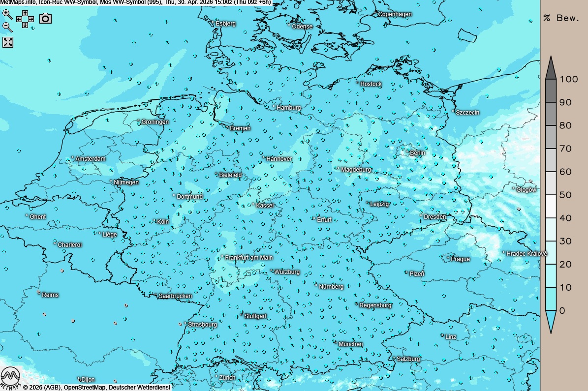Click the Prague city label
This screenshot has width=588, height=391.
tap(460, 259)
